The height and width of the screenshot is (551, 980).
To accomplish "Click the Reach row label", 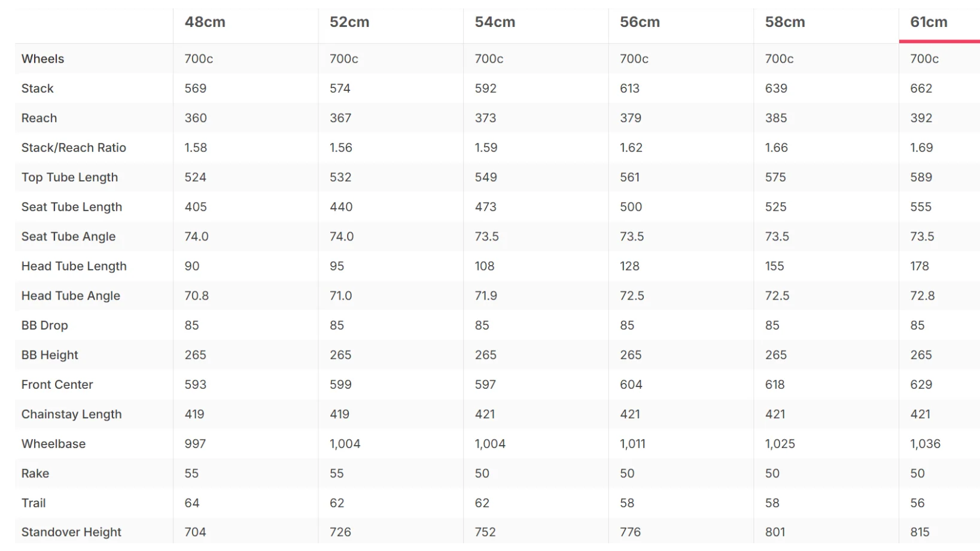I will 39,118.
